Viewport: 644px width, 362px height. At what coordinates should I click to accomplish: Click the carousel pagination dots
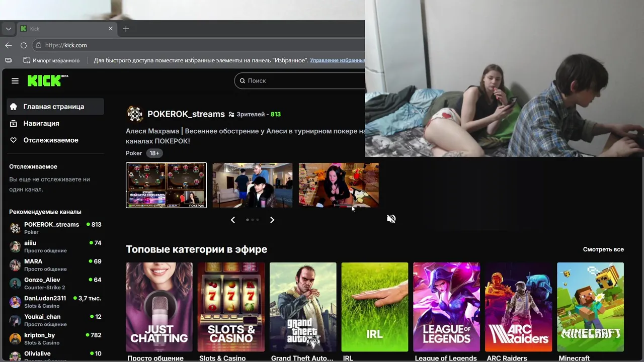pyautogui.click(x=253, y=220)
